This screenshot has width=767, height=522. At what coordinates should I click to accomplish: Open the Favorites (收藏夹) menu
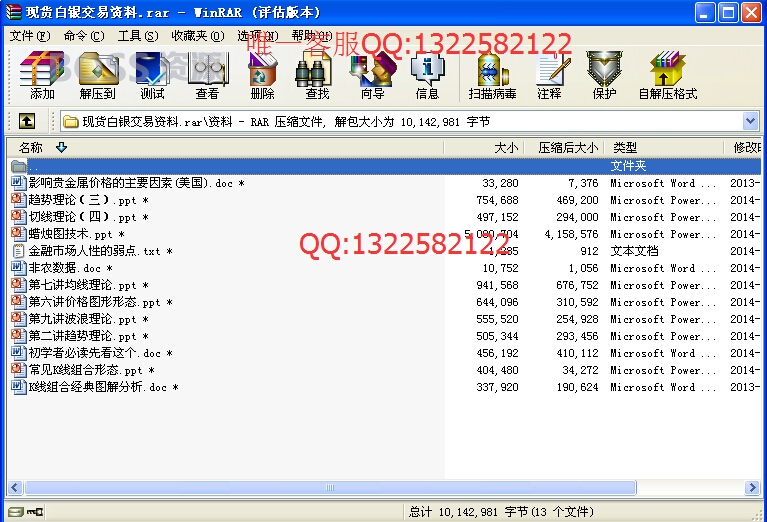pos(198,36)
